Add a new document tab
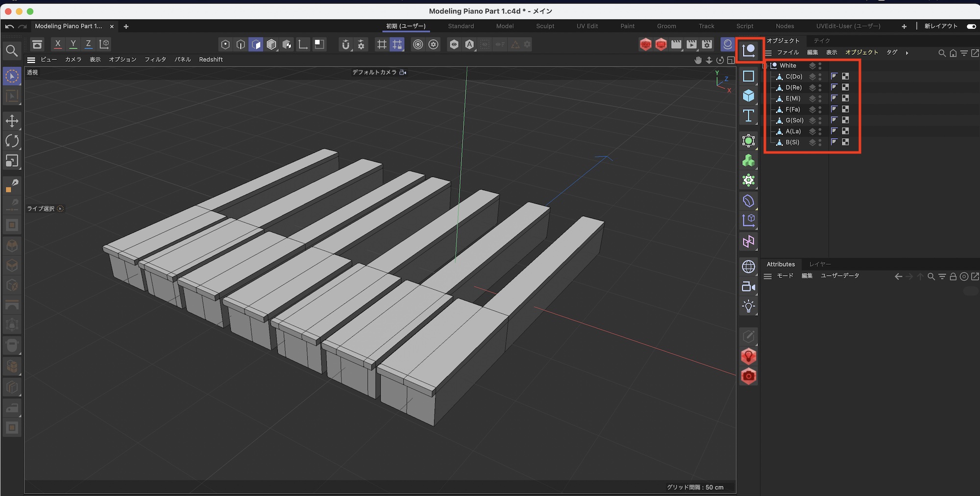980x496 pixels. pos(126,26)
